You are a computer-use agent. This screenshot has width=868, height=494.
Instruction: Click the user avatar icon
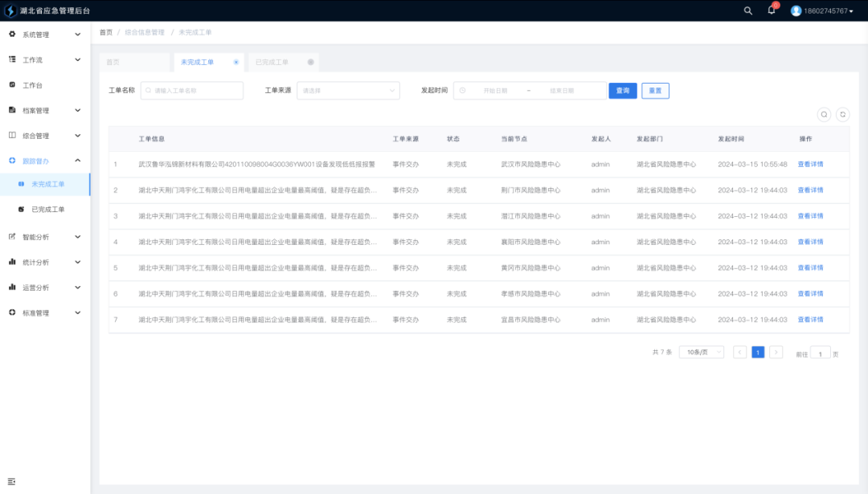click(796, 10)
